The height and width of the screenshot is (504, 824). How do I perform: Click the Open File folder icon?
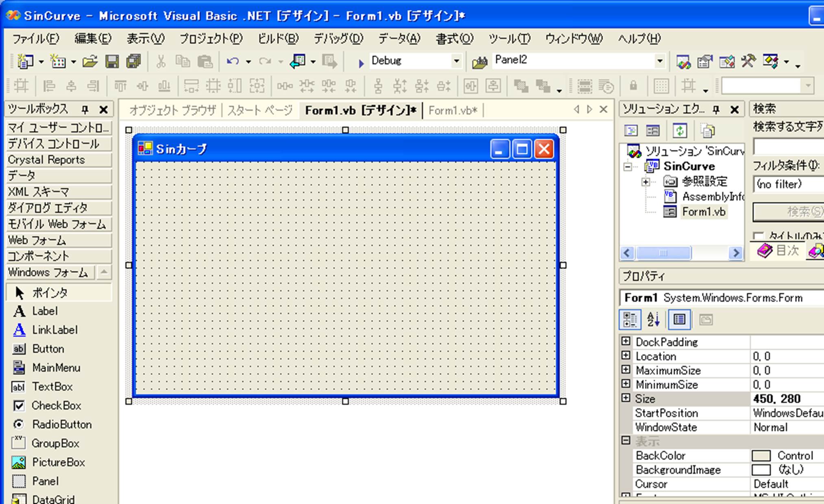pyautogui.click(x=89, y=61)
